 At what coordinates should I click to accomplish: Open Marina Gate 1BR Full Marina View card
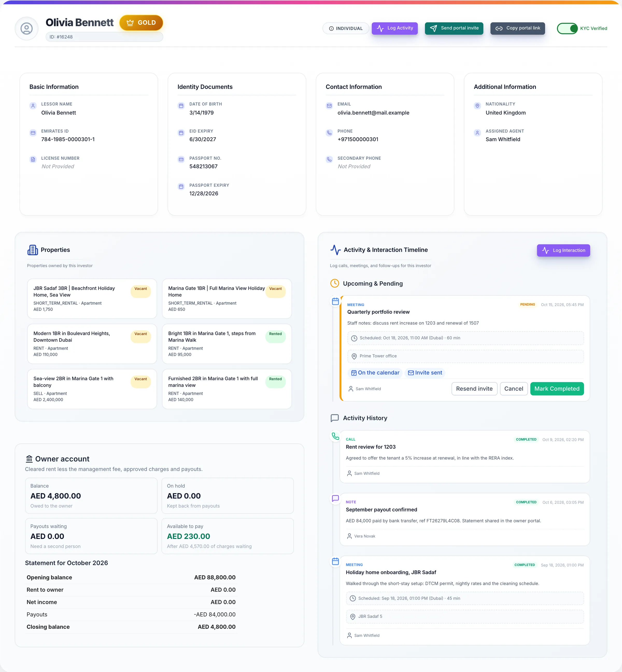tap(227, 299)
